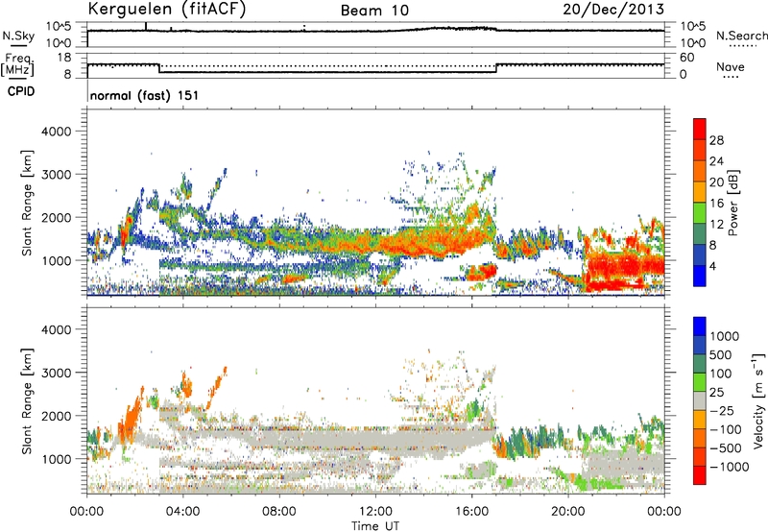Click the gray band of the Velocity colorbar
The width and height of the screenshot is (768, 532).
(700, 401)
